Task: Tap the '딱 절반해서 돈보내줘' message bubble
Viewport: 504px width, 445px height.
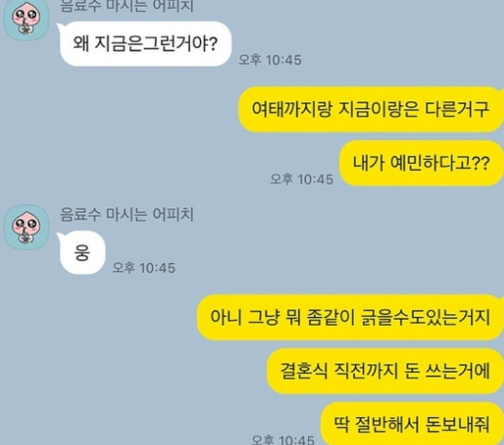Action: (413, 424)
